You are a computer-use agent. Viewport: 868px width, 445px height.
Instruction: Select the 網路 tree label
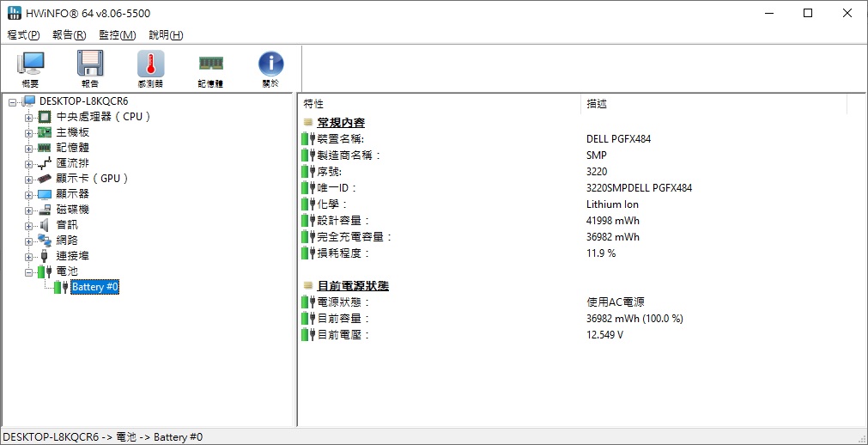click(x=67, y=241)
